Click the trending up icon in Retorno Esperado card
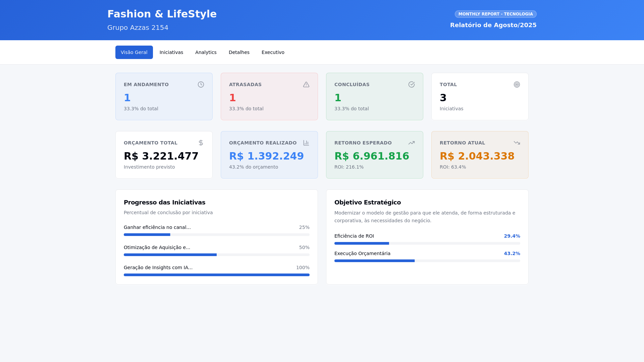This screenshot has height=362, width=644. (412, 143)
